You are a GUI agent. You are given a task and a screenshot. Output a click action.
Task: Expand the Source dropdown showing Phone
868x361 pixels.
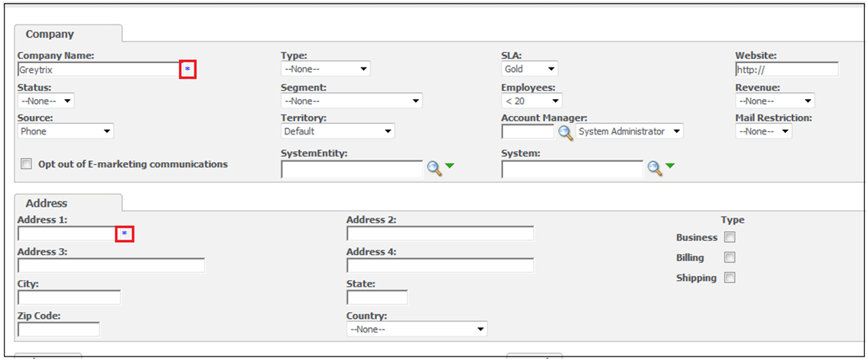[x=66, y=131]
